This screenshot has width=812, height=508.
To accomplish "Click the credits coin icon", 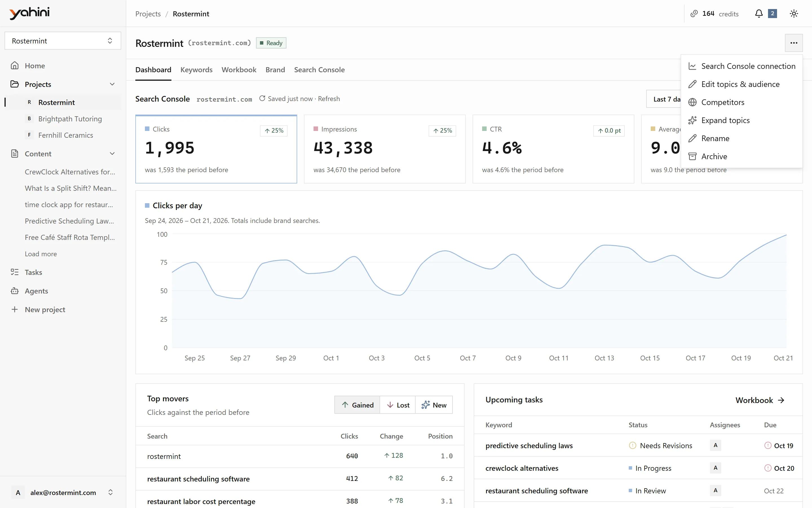I will pyautogui.click(x=694, y=14).
